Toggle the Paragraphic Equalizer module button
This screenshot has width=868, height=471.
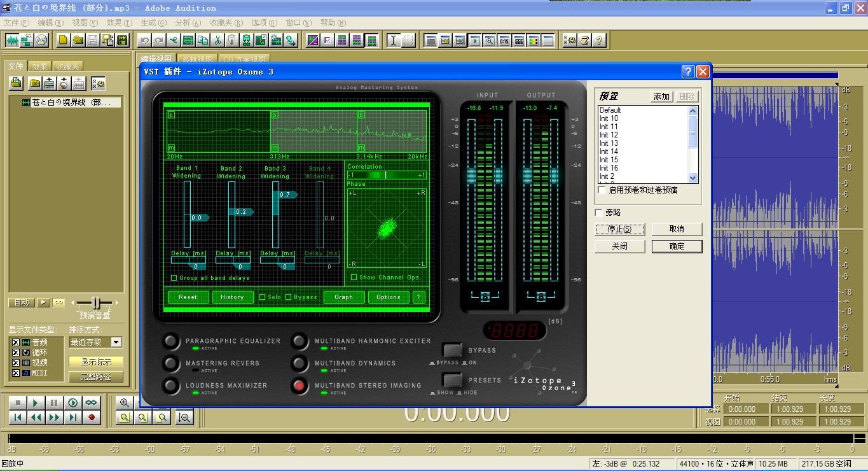(171, 341)
